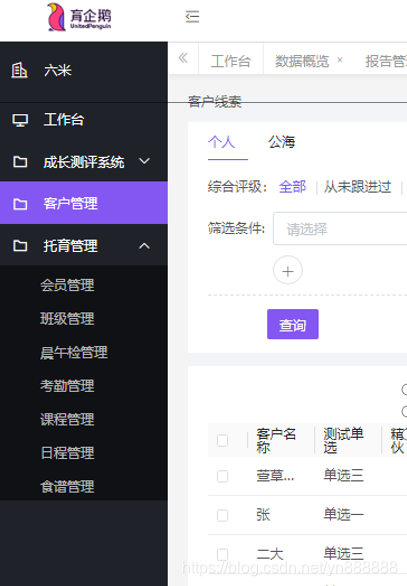407x586 pixels.
Task: Filter rating by 全部
Action: pos(292,186)
